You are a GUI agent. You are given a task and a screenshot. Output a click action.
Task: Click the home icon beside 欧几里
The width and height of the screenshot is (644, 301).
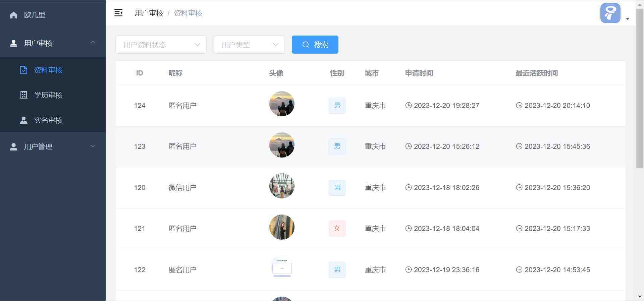(x=14, y=15)
